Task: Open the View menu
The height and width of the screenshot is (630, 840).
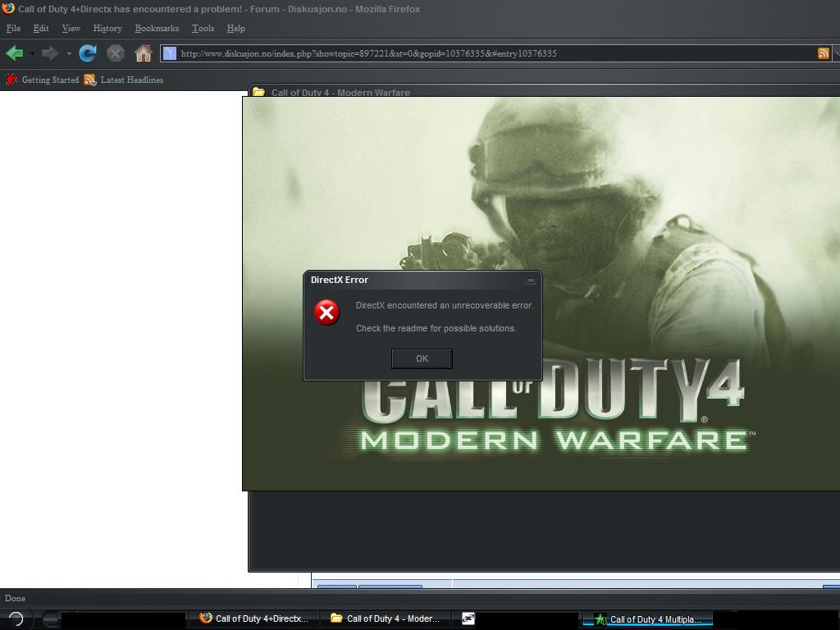Action: 71,29
